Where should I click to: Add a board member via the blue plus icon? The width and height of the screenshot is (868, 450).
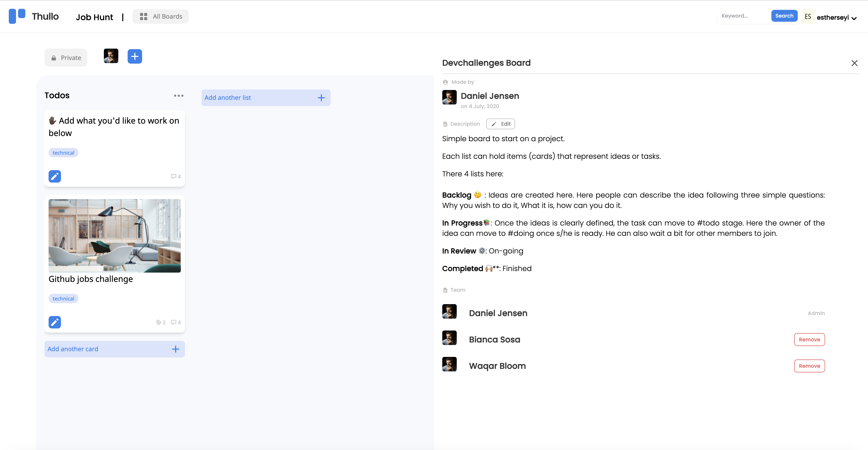pyautogui.click(x=135, y=56)
